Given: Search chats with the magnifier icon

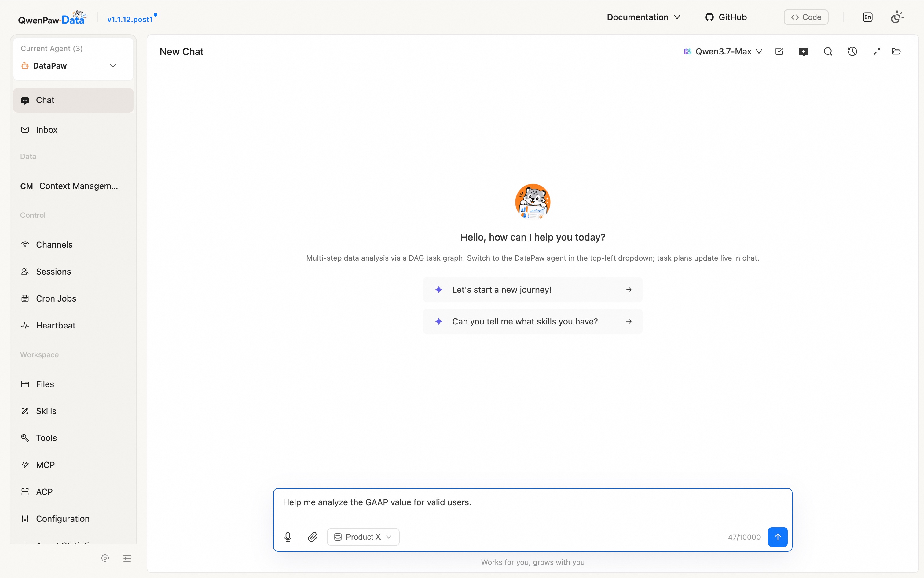Looking at the screenshot, I should tap(828, 52).
